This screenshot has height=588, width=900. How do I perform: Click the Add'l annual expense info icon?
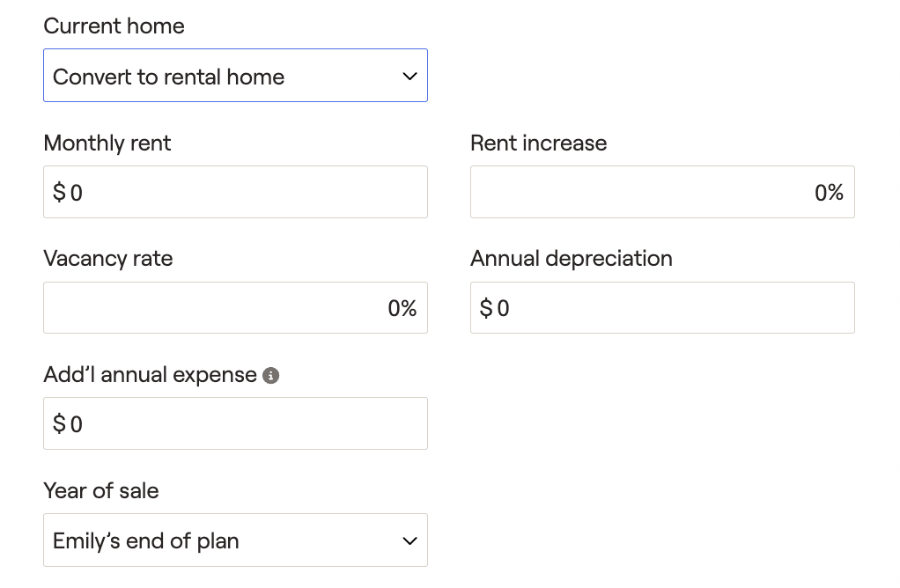coord(271,376)
